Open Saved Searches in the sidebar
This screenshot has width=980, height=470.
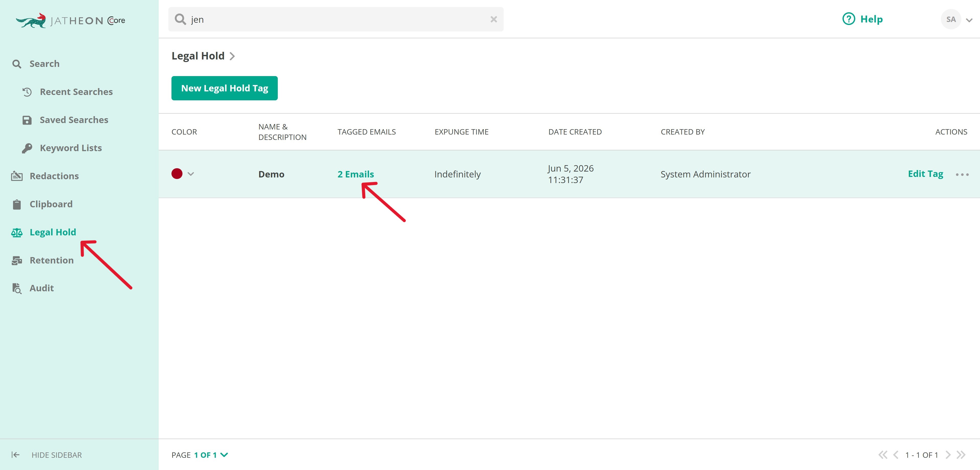(x=74, y=120)
